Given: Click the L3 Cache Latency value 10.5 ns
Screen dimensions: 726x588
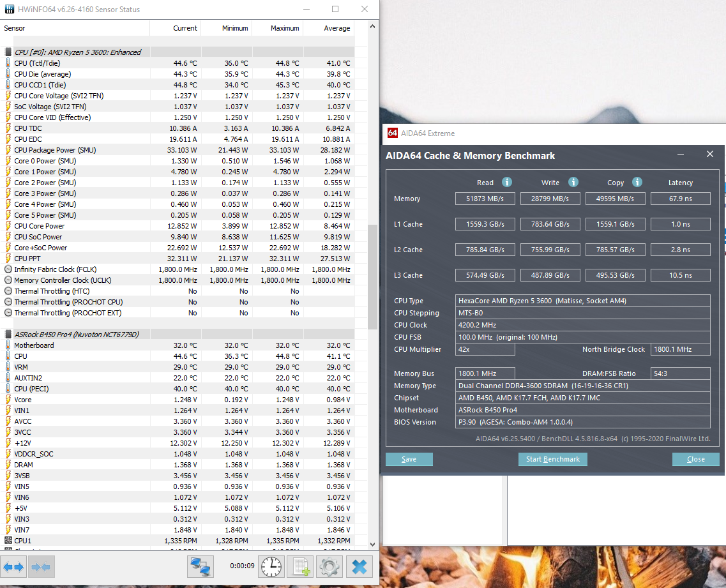Looking at the screenshot, I should [680, 275].
